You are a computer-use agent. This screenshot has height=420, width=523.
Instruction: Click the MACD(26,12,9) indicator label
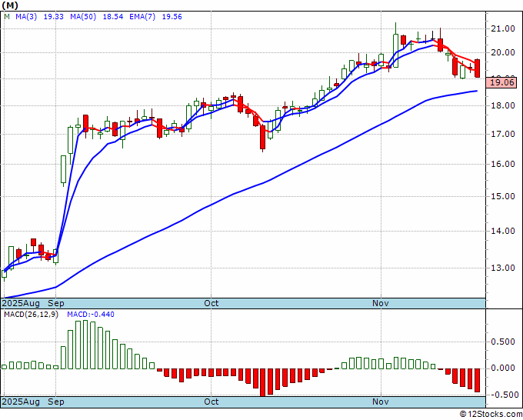[31, 315]
